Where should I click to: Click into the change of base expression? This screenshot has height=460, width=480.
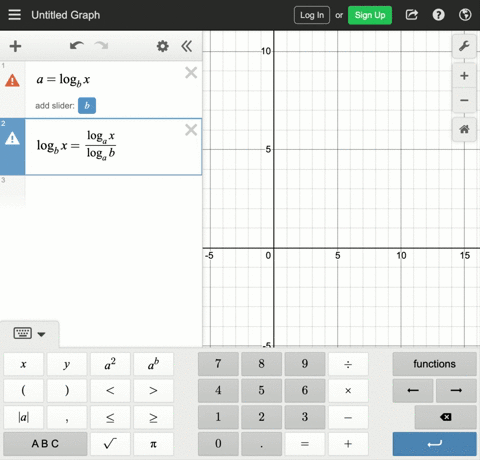[x=76, y=145]
